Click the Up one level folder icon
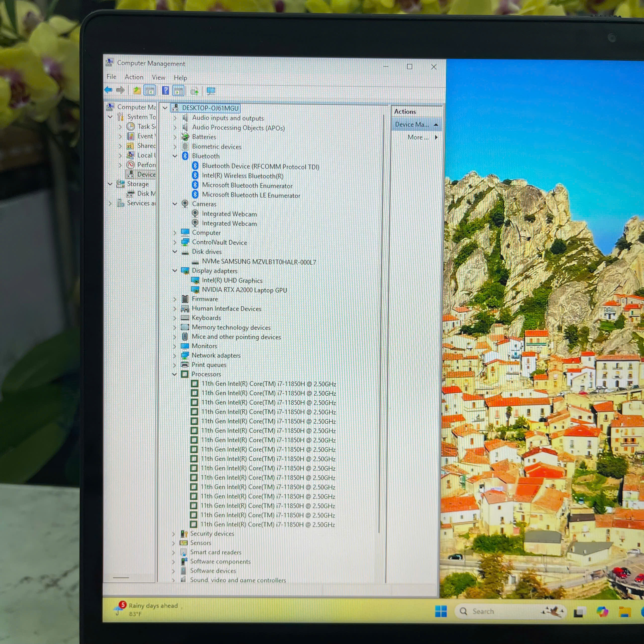This screenshot has height=644, width=644. tap(137, 90)
